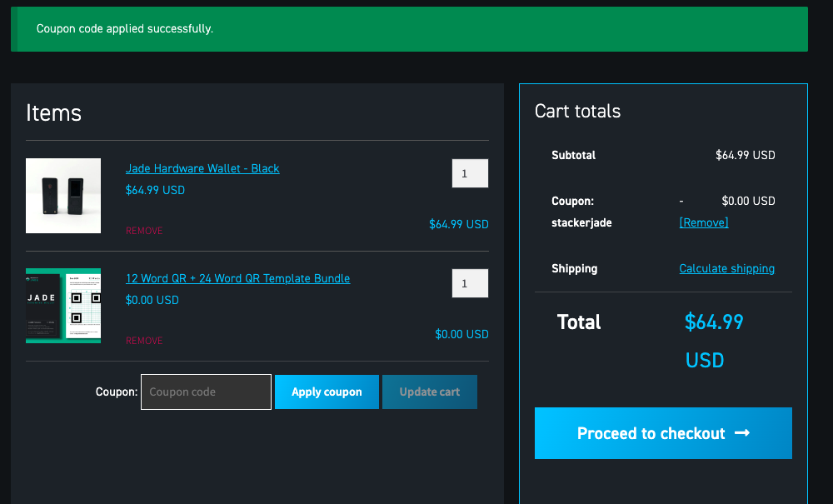Click the Update cart button
The width and height of the screenshot is (833, 504).
[x=430, y=392]
